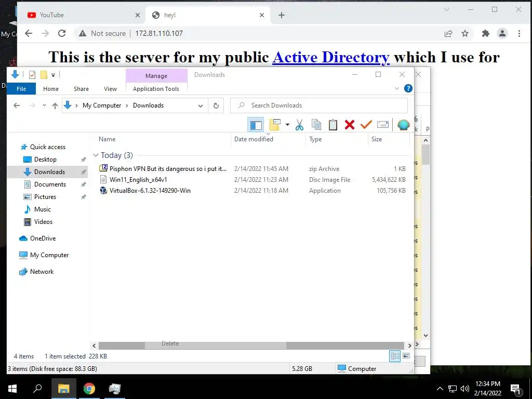The height and width of the screenshot is (399, 532).
Task: Reload the page in Chrome
Action: (x=62, y=33)
